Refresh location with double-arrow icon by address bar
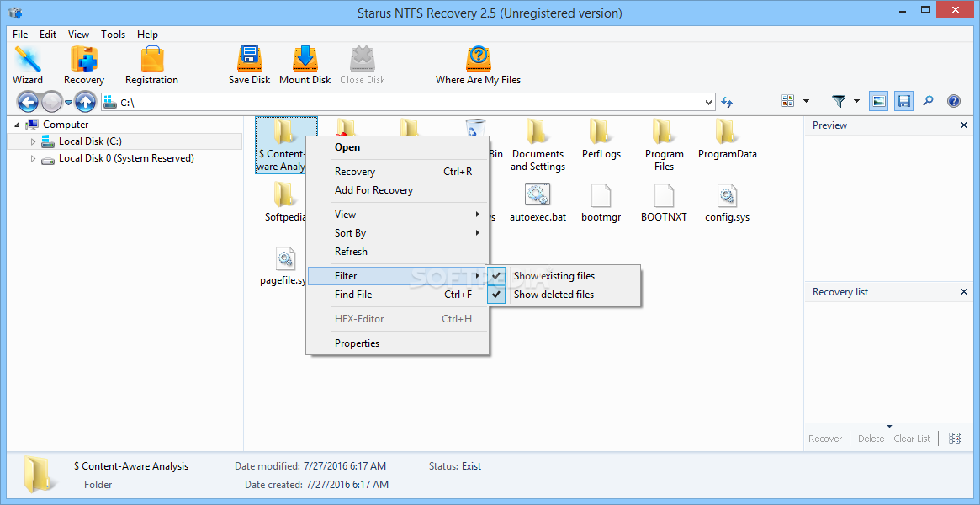The width and height of the screenshot is (980, 505). 727,102
